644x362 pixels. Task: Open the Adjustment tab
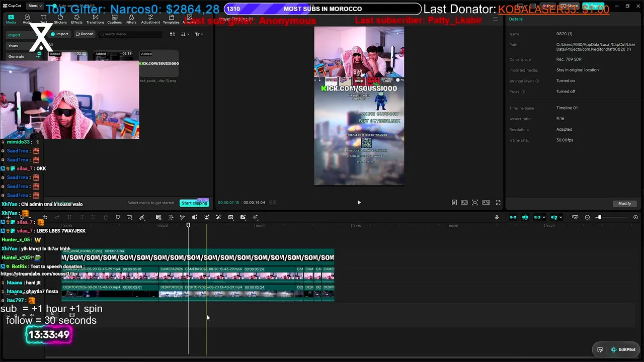pyautogui.click(x=150, y=19)
